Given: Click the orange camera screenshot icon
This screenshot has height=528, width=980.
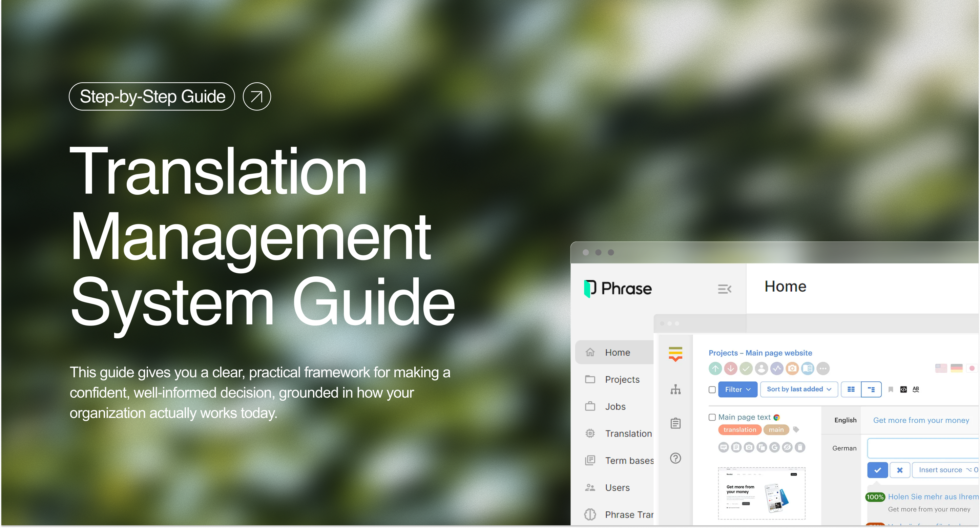Looking at the screenshot, I should [792, 368].
